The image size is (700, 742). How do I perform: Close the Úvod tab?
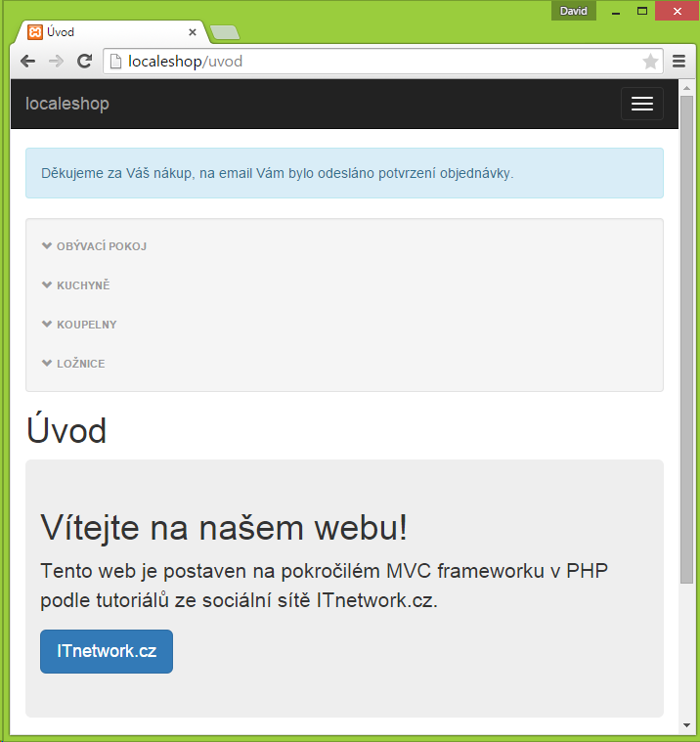tap(193, 32)
